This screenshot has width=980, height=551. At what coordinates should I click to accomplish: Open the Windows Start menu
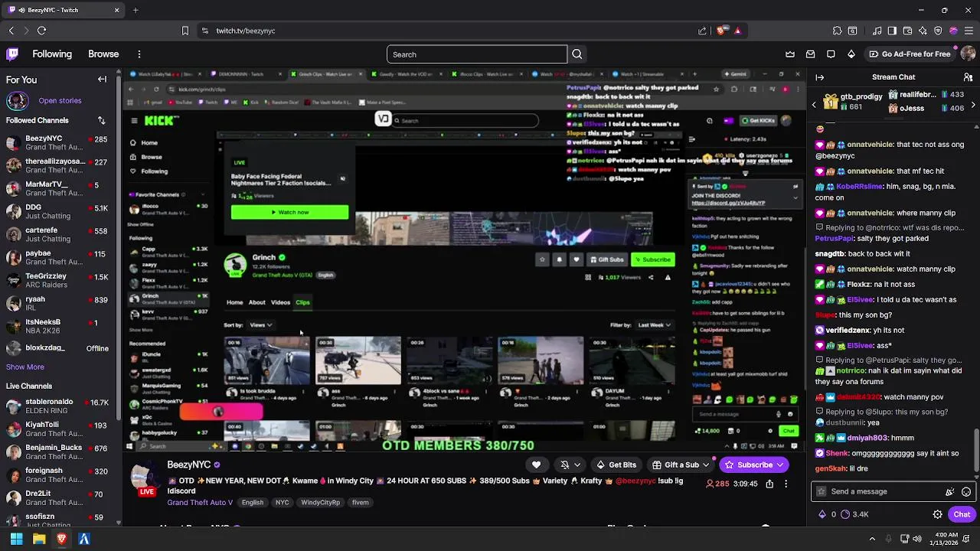16,539
